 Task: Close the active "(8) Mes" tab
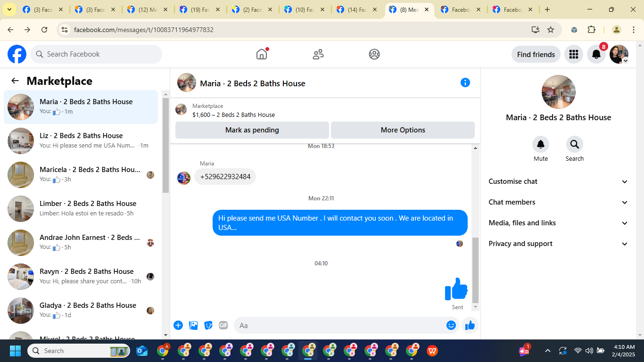[x=427, y=9]
